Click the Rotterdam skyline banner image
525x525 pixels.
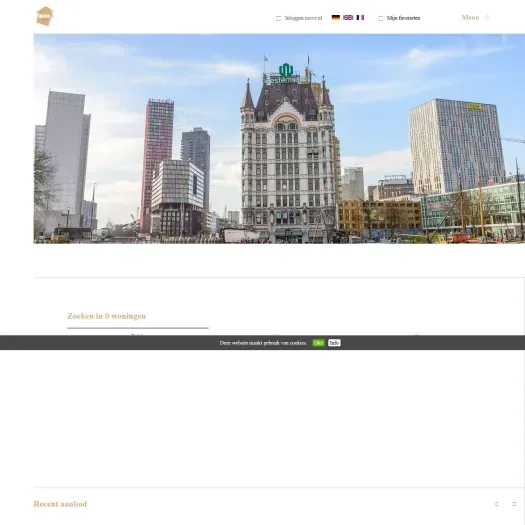(x=279, y=139)
